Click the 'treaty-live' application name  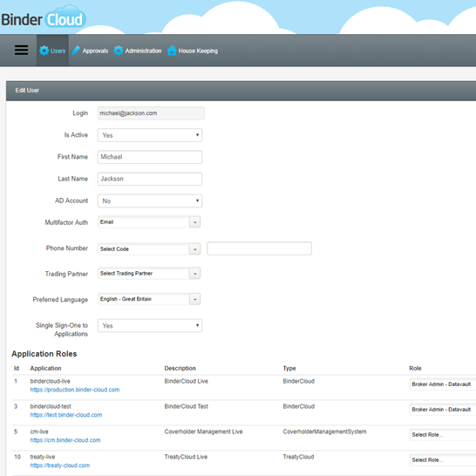43,457
